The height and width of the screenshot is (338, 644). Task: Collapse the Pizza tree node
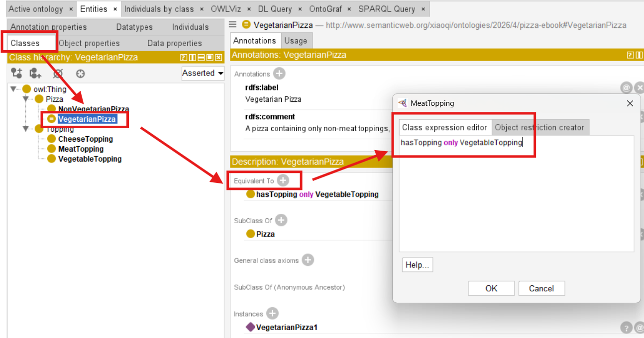[26, 99]
